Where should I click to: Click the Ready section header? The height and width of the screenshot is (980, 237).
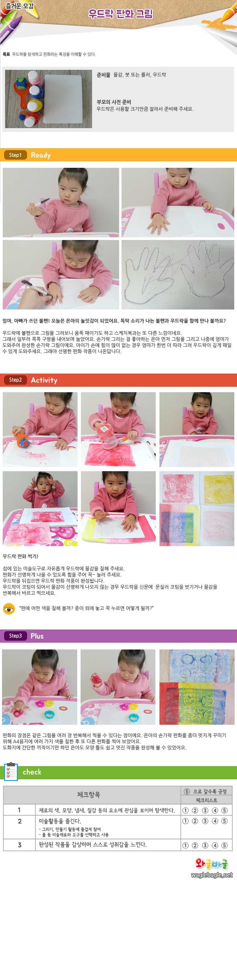tap(41, 155)
